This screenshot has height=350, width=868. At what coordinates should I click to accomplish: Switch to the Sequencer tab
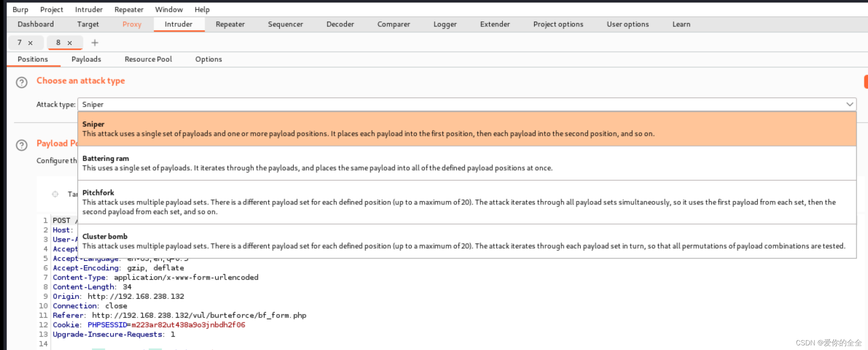[285, 24]
